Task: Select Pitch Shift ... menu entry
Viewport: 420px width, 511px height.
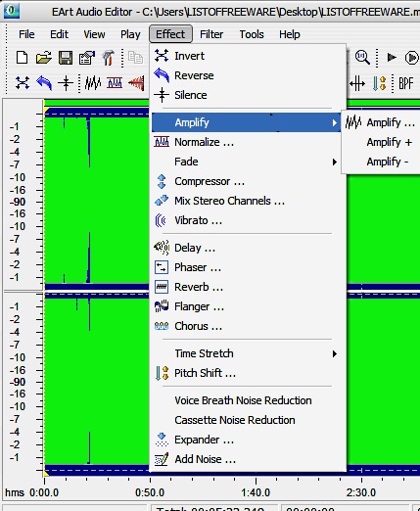Action: (247, 373)
